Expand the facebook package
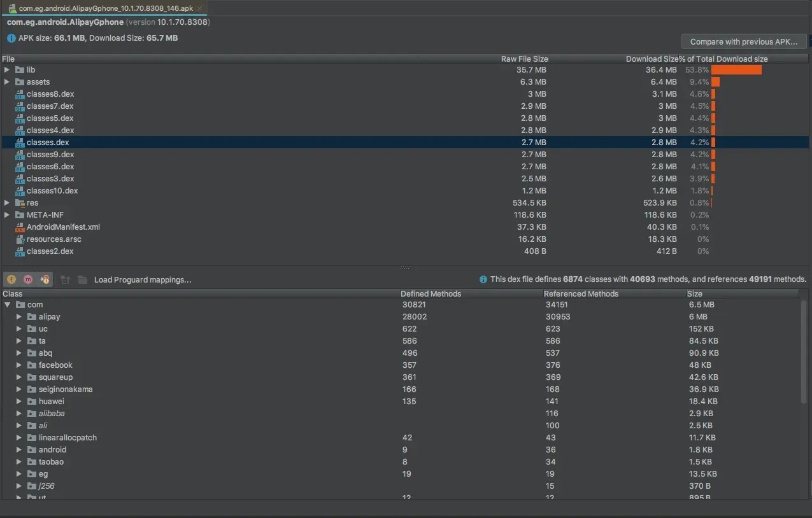Image resolution: width=812 pixels, height=518 pixels. click(x=19, y=365)
